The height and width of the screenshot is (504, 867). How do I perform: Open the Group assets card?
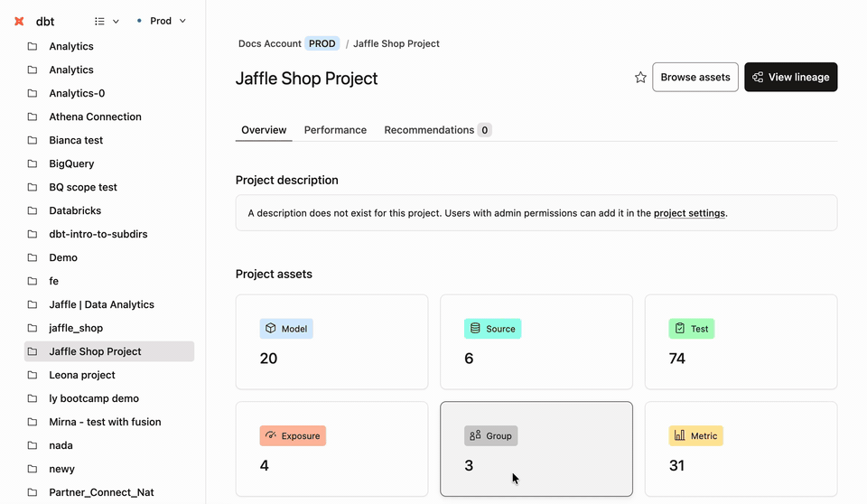coord(536,449)
